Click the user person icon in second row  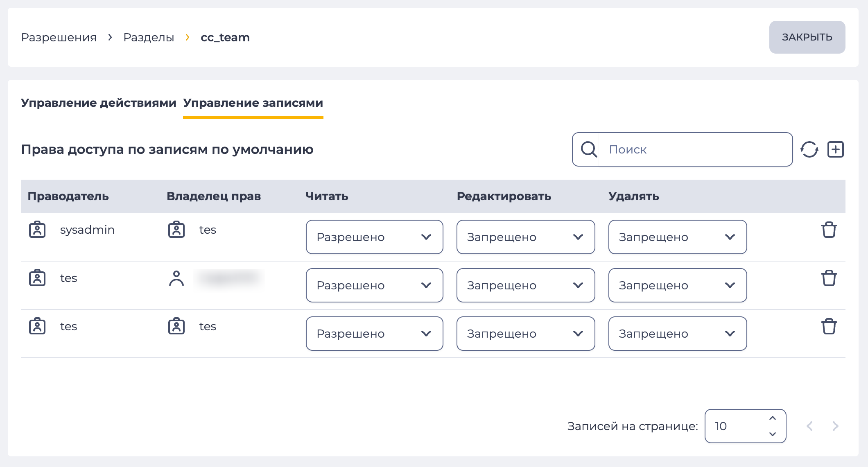click(176, 278)
